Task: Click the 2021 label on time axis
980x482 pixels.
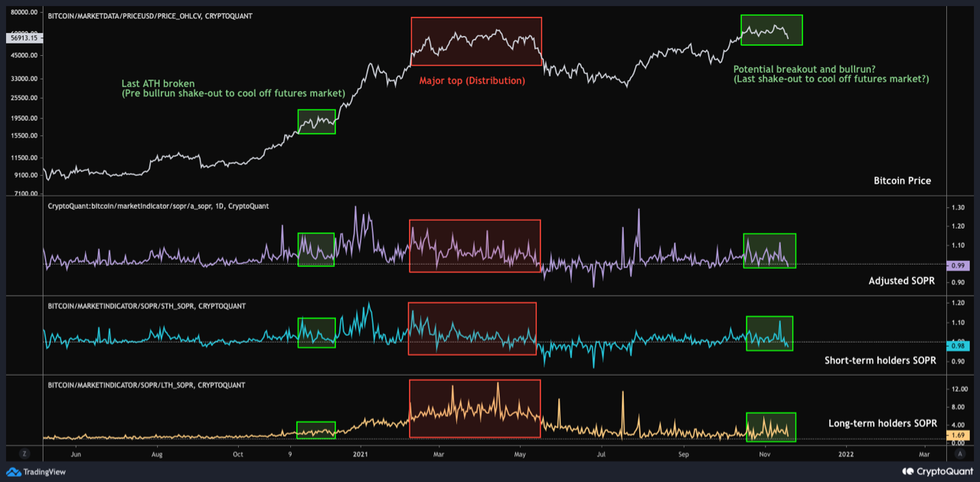Action: pos(363,453)
